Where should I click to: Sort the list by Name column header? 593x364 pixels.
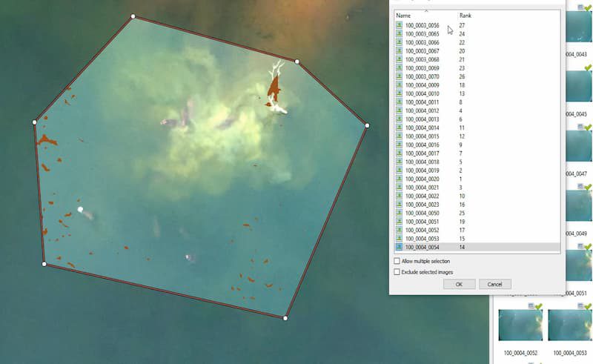pos(404,16)
